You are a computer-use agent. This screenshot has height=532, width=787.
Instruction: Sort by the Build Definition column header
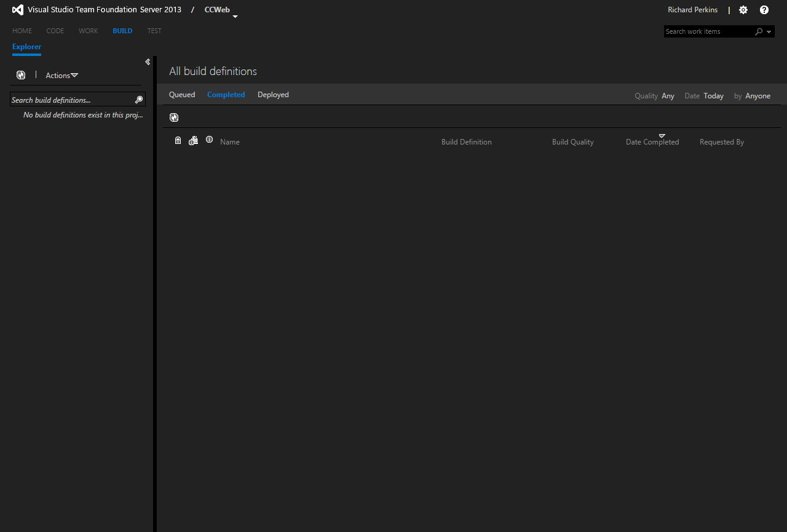[467, 142]
